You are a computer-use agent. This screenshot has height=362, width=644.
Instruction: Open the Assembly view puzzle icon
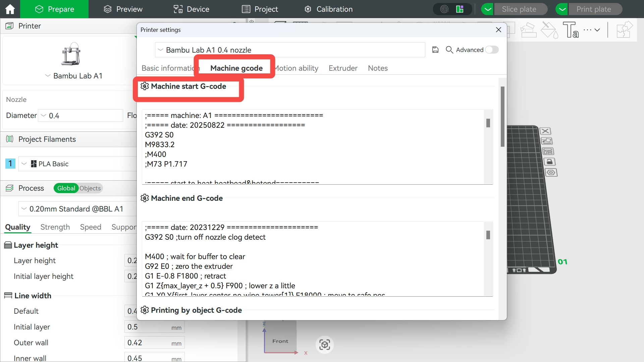pos(624,29)
